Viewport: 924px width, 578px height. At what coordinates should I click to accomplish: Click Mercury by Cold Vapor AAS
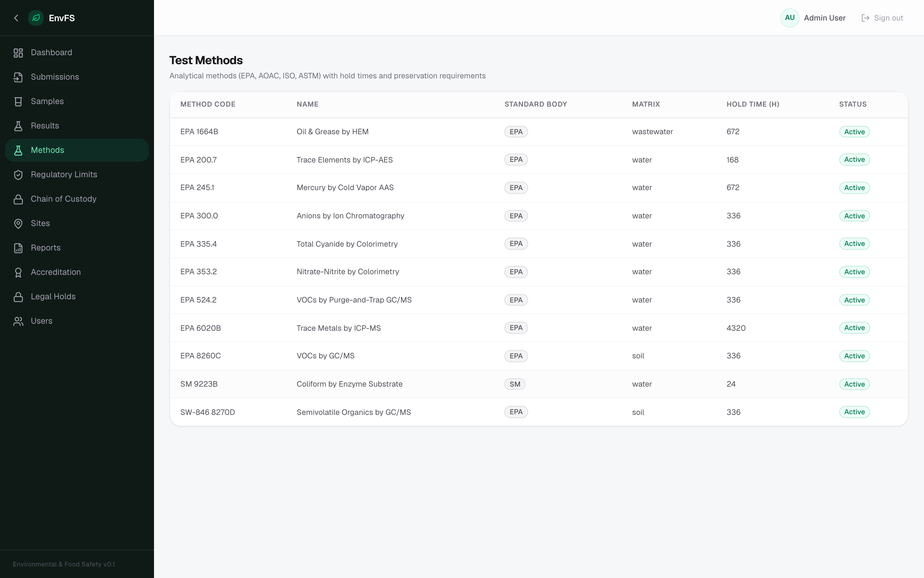pos(345,188)
